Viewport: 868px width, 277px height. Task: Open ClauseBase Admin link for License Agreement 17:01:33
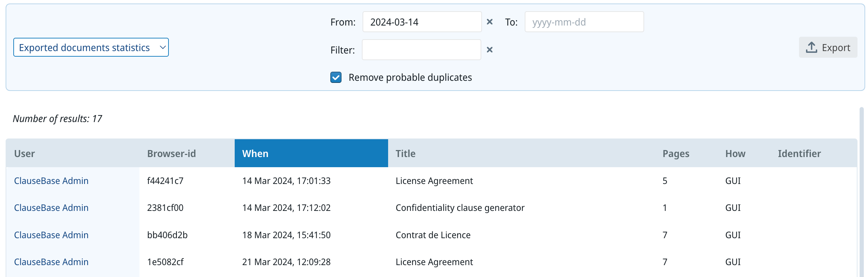pos(51,181)
